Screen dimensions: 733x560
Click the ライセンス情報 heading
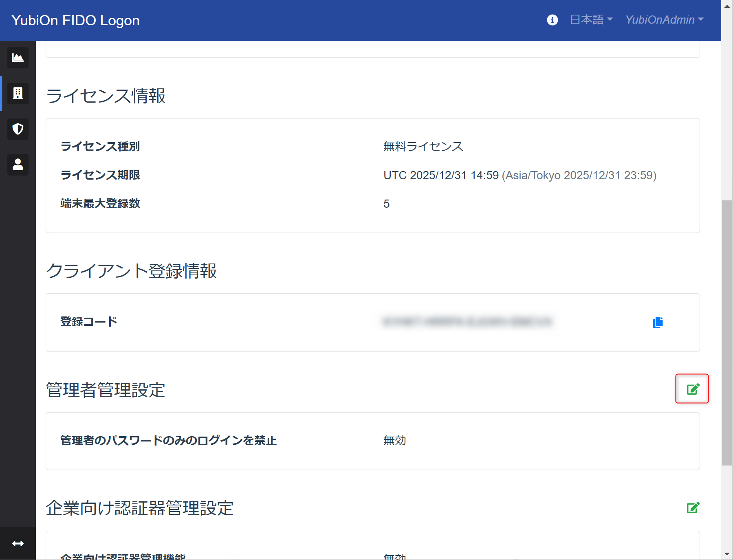[x=106, y=96]
